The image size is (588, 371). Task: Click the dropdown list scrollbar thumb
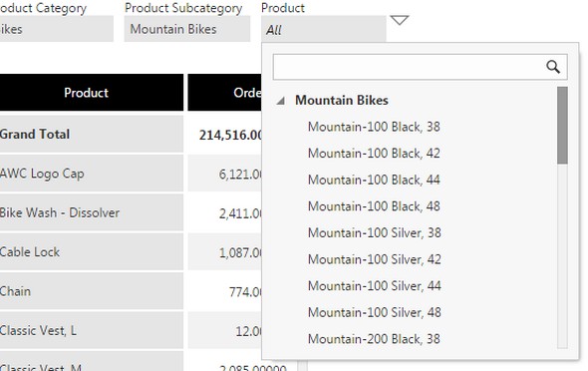pos(562,126)
